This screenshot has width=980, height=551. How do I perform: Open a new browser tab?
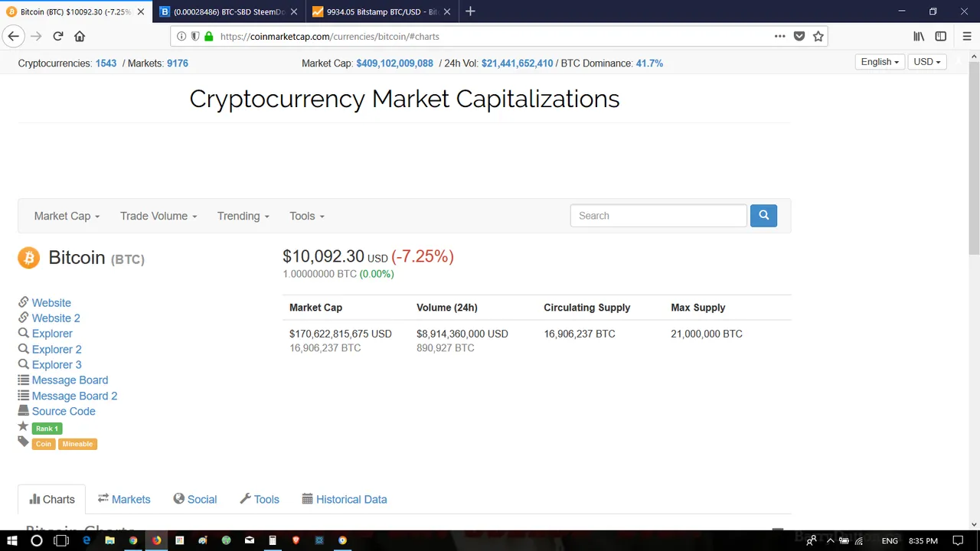[470, 11]
